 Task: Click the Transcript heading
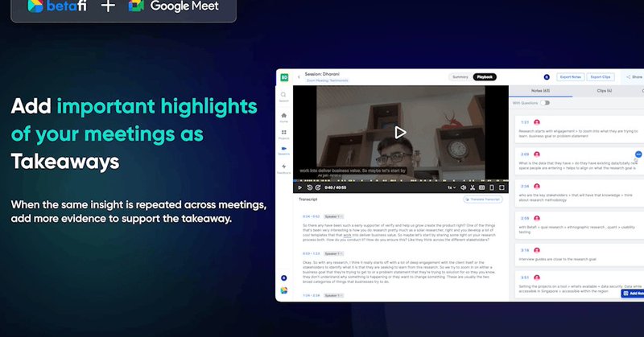pyautogui.click(x=308, y=199)
